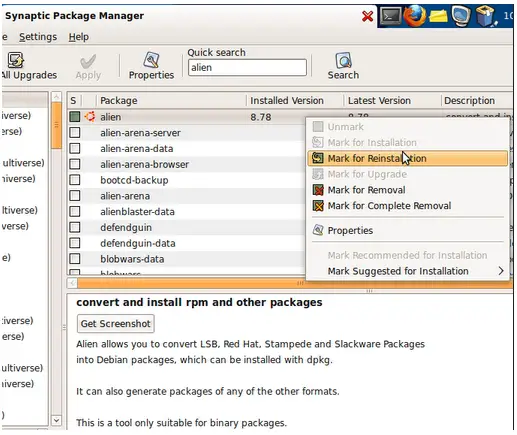Click the Mark All Upgrades toolbar icon
The width and height of the screenshot is (517, 435).
point(15,60)
